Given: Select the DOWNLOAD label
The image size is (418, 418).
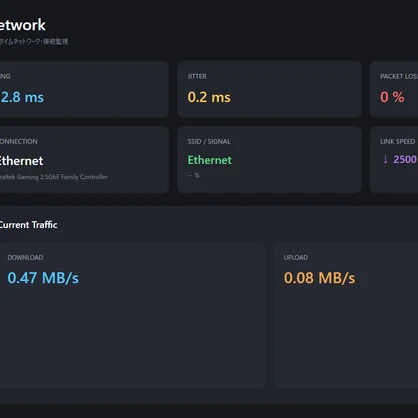Looking at the screenshot, I should 25,257.
